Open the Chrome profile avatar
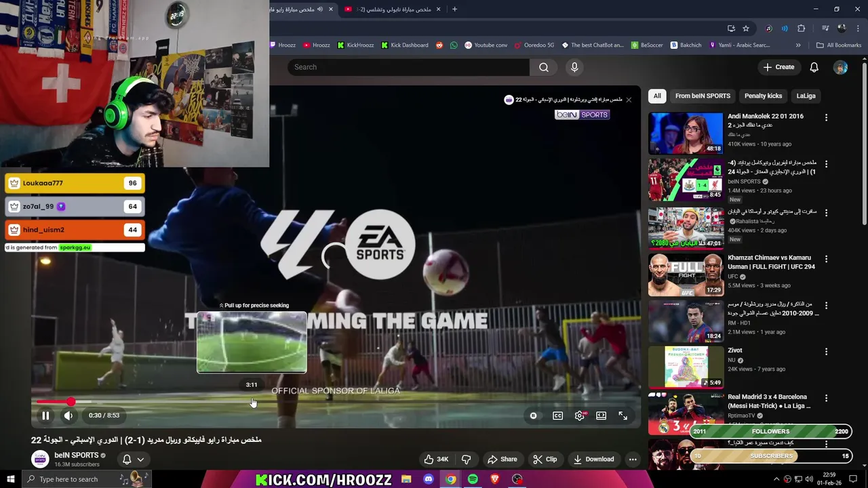Screen dimensions: 868x488 pyautogui.click(x=842, y=28)
